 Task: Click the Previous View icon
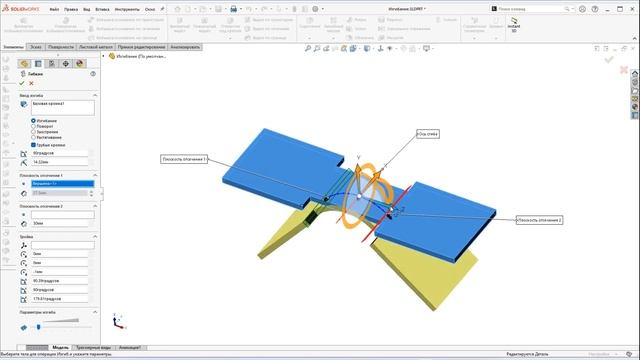[x=326, y=49]
